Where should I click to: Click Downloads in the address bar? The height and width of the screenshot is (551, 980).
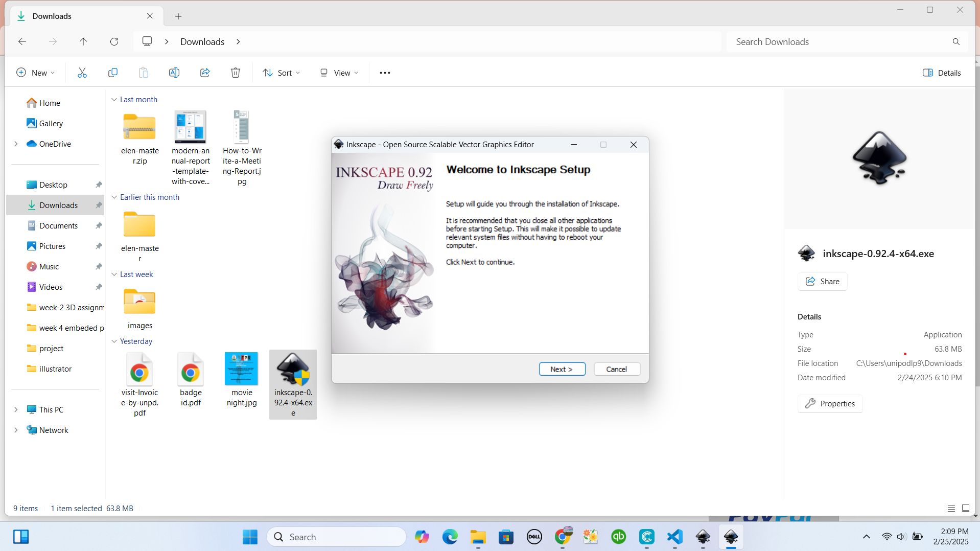click(202, 41)
